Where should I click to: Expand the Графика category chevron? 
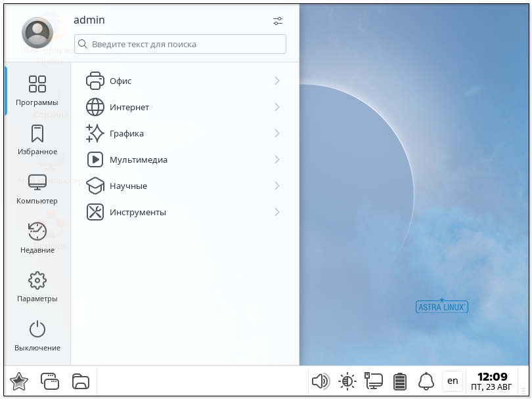[x=277, y=133]
